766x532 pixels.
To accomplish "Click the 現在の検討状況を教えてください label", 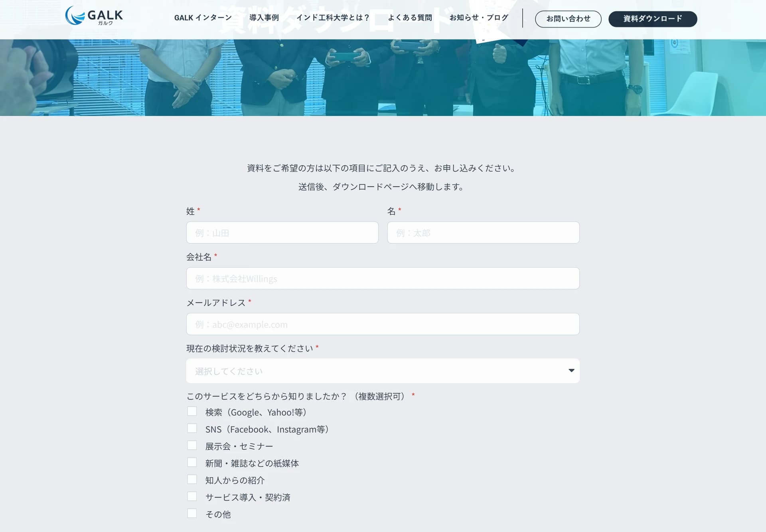I will point(250,348).
